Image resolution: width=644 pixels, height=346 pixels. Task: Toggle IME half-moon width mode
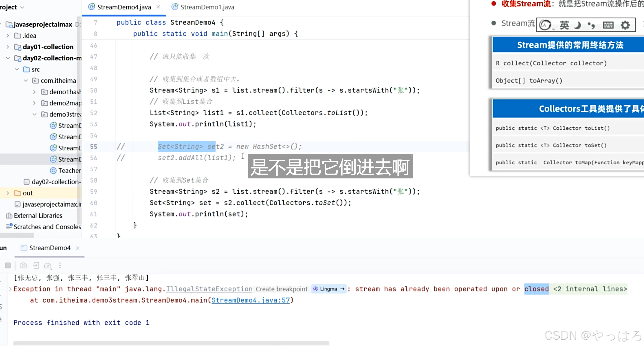[577, 25]
